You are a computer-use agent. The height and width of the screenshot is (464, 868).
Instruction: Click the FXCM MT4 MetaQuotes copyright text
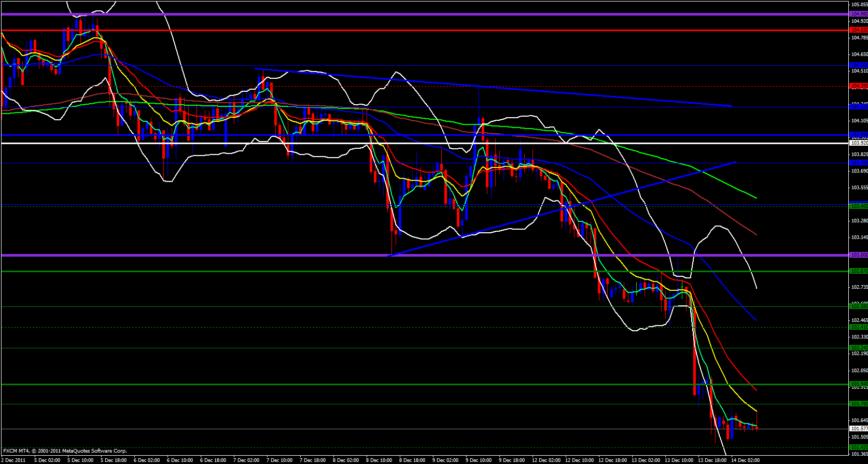[65, 451]
